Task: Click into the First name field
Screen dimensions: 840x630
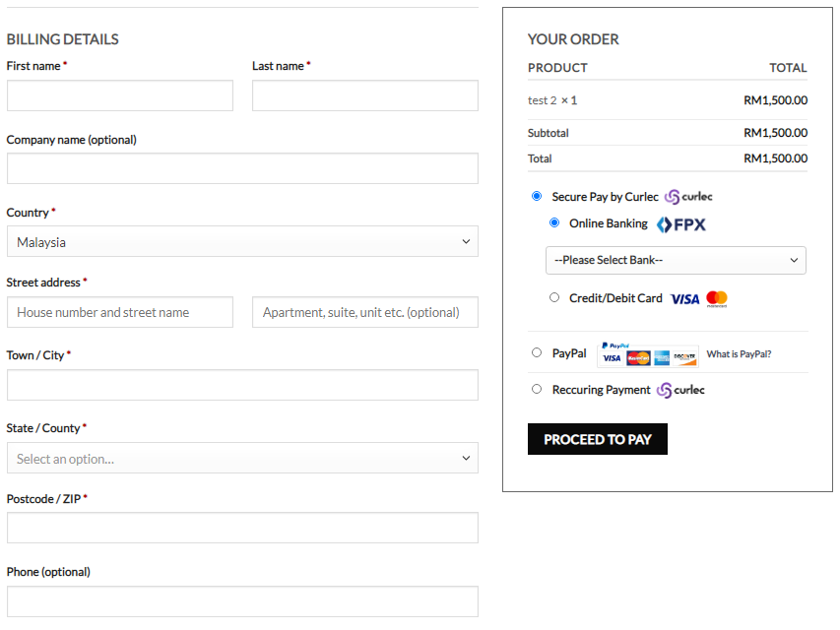Action: [x=120, y=95]
